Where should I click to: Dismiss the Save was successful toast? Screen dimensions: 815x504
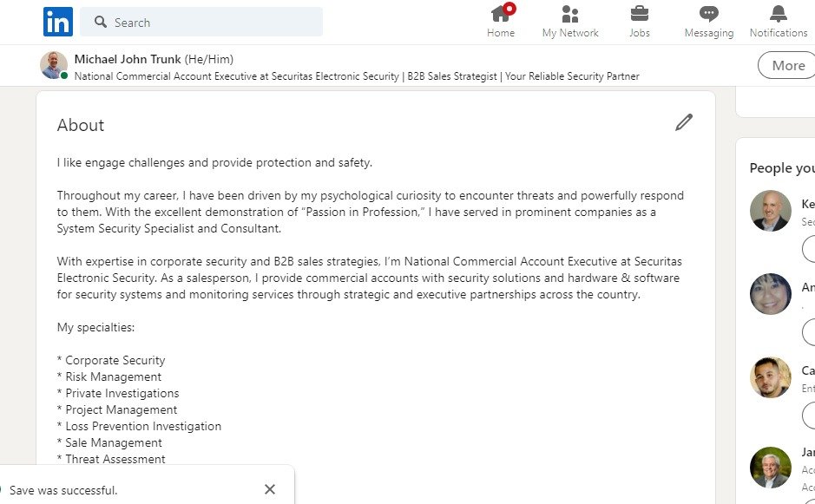click(270, 489)
